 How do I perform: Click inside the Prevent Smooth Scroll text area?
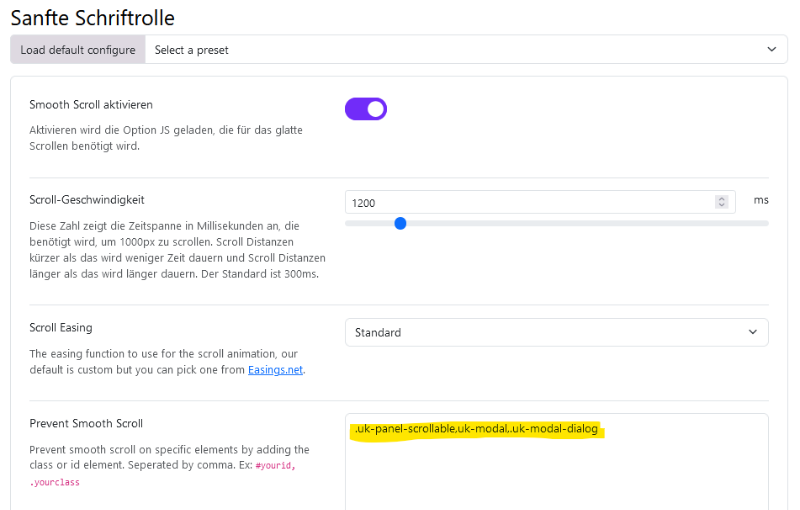point(557,462)
